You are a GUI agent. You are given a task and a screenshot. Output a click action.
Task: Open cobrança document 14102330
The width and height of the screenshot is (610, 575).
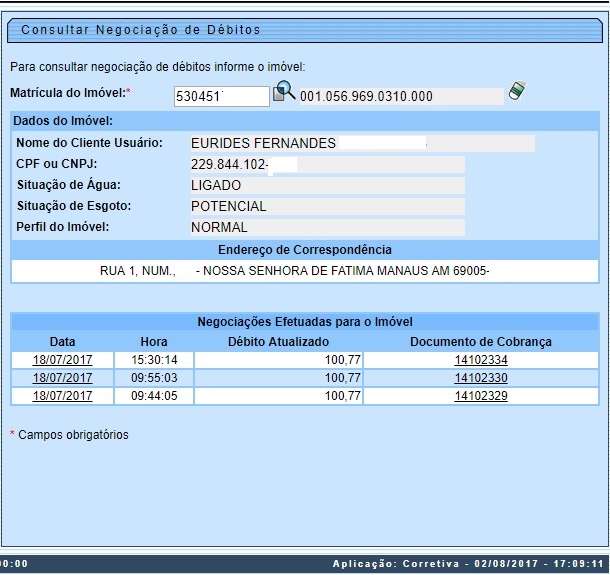point(481,378)
